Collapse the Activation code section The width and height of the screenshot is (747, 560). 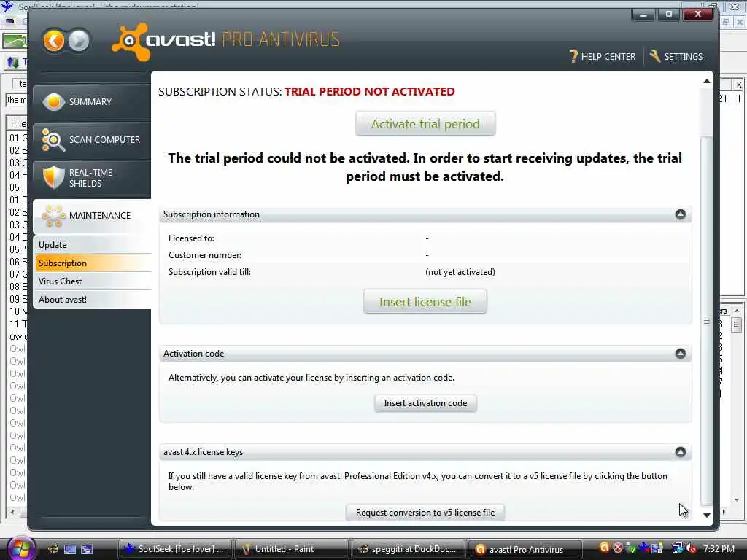point(681,354)
